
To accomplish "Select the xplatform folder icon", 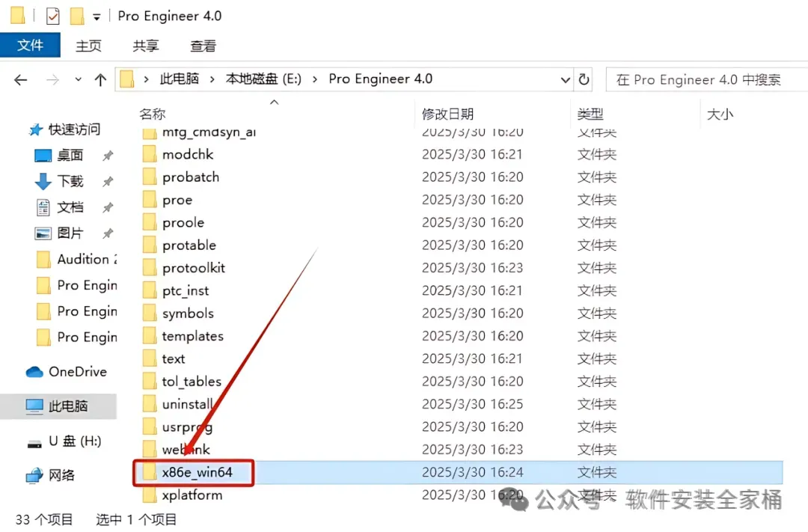I will click(x=150, y=495).
